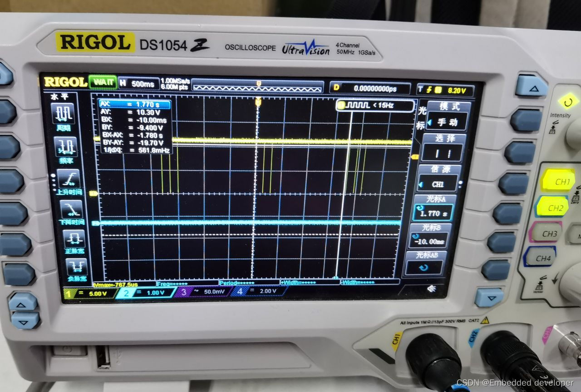The image size is (581, 392).
Task: Click the USB port on front panel
Action: tap(104, 358)
